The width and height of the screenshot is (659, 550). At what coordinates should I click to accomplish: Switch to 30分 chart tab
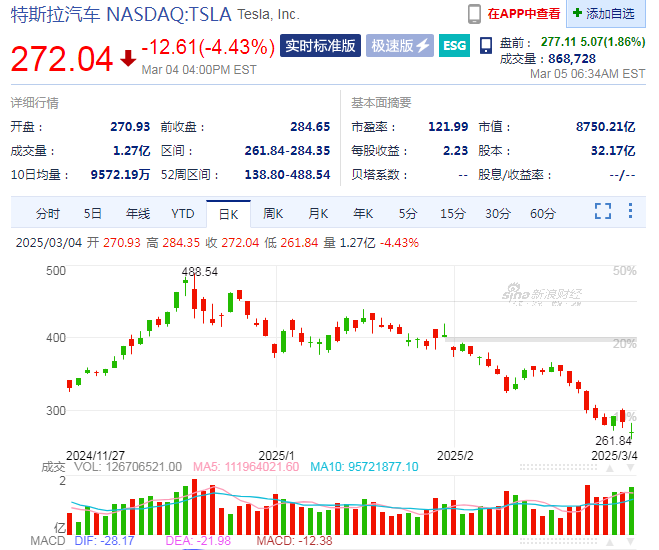tap(498, 213)
